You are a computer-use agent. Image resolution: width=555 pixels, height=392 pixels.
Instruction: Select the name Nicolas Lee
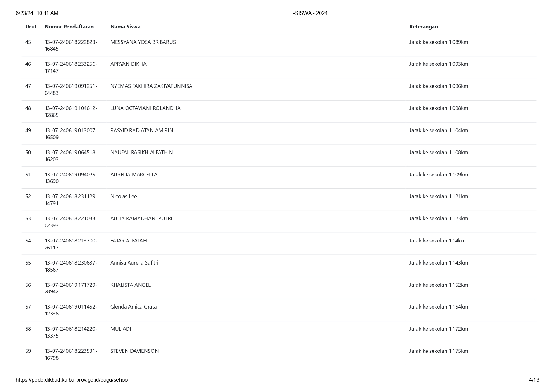coord(124,196)
